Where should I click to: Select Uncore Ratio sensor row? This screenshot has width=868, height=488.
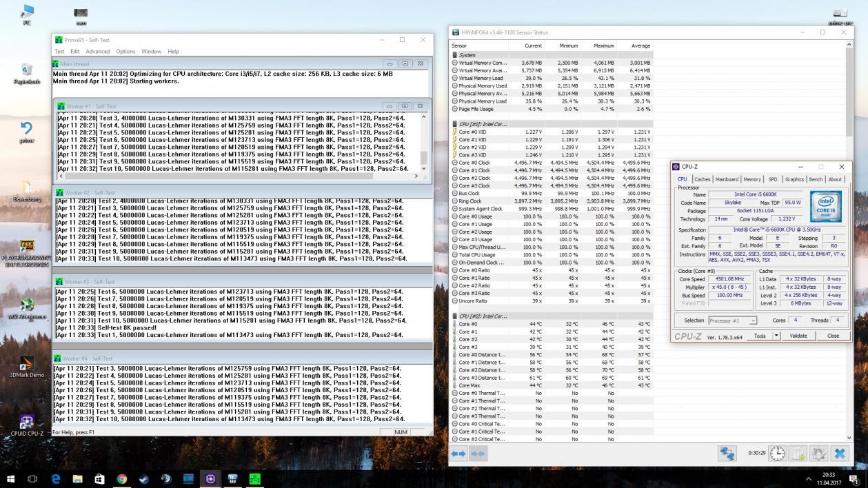tap(551, 301)
